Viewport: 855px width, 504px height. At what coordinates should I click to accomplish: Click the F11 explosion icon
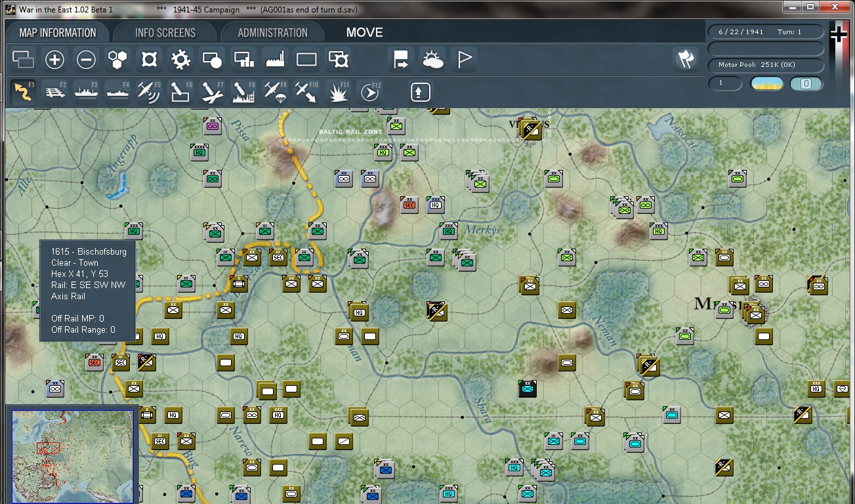point(338,92)
